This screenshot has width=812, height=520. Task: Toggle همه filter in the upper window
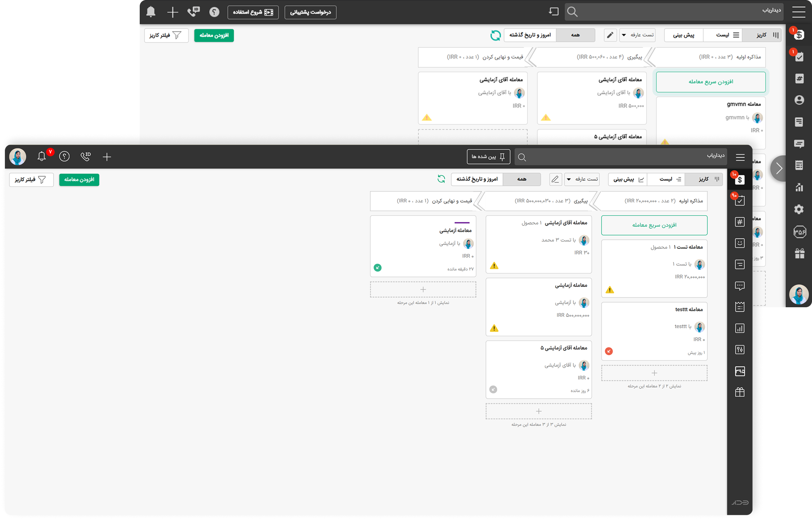(x=575, y=35)
